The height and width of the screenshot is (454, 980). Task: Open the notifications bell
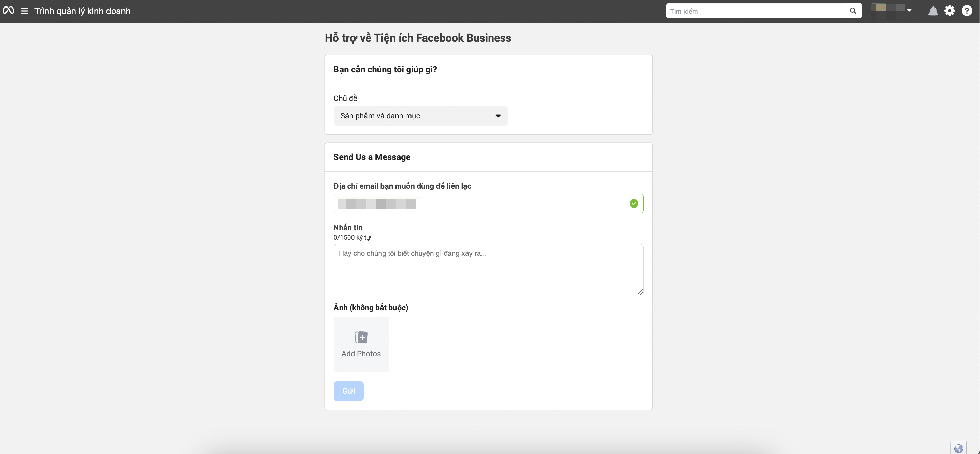933,11
